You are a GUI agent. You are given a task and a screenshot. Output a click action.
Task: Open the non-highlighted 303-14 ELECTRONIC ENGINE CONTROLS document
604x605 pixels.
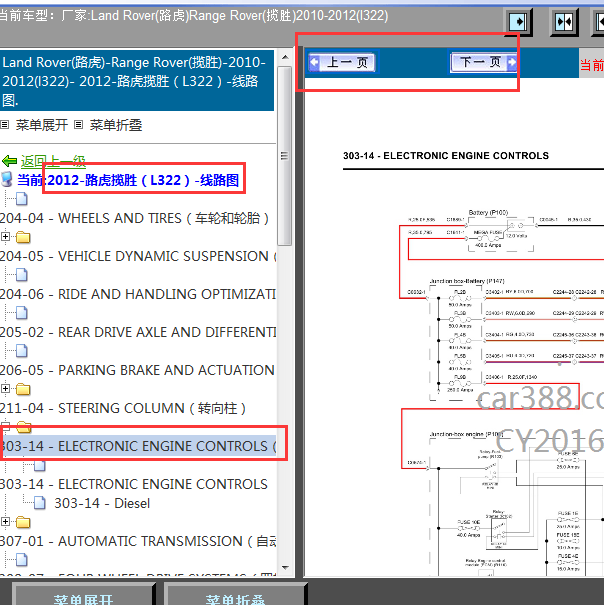pyautogui.click(x=134, y=484)
